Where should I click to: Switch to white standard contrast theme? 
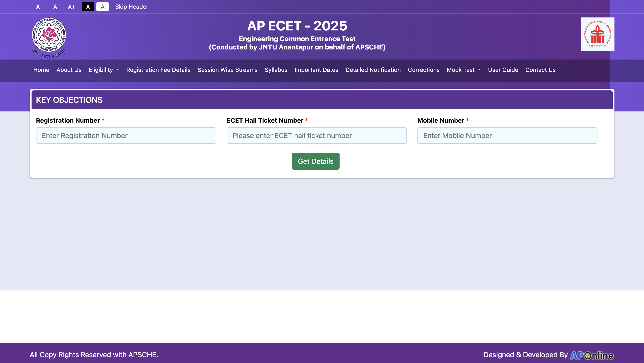pyautogui.click(x=102, y=7)
